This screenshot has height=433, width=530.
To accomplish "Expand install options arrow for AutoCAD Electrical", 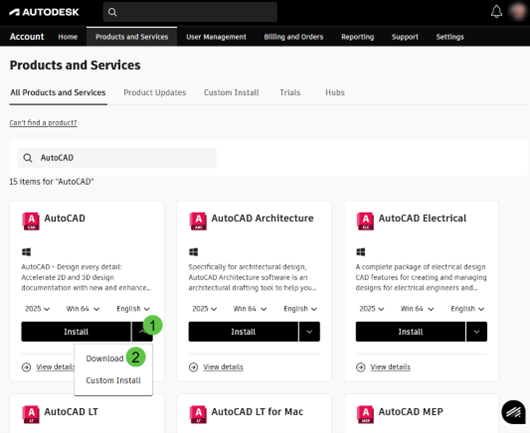I will pos(477,332).
